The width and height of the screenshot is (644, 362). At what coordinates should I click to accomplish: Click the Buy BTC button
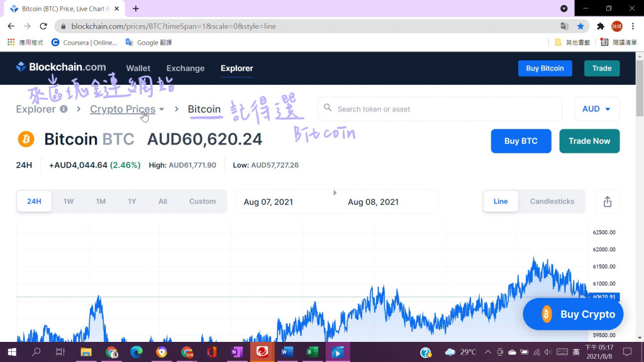point(521,141)
